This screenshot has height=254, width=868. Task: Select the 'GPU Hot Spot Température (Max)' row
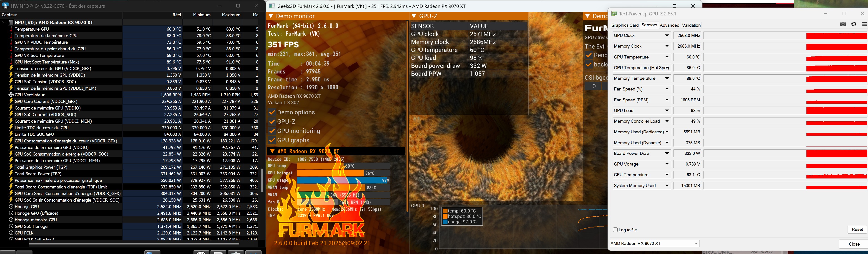(129, 62)
